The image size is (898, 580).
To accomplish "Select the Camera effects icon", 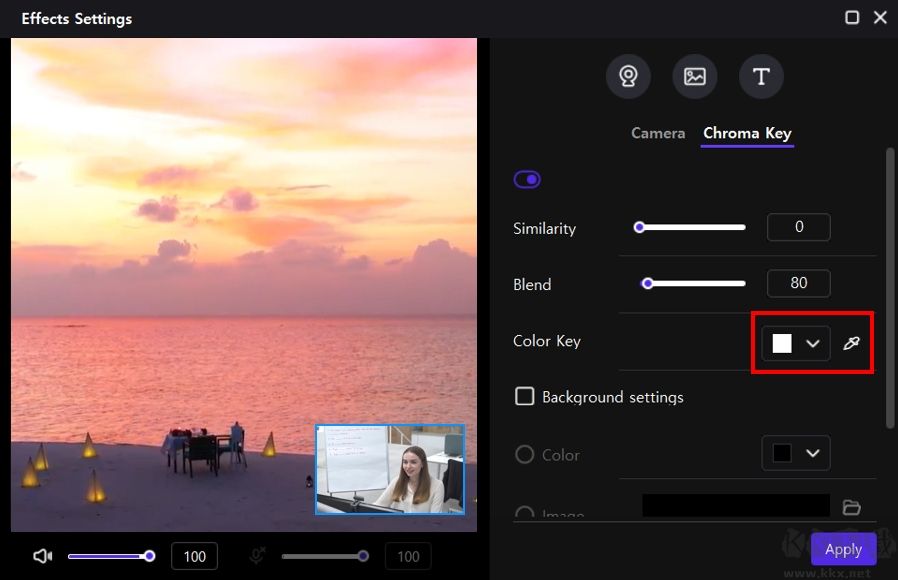I will (x=628, y=76).
